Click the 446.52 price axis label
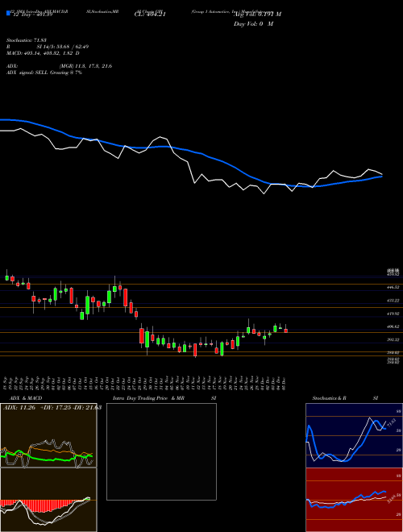Viewport: 403px width, 532px height. tap(393, 288)
